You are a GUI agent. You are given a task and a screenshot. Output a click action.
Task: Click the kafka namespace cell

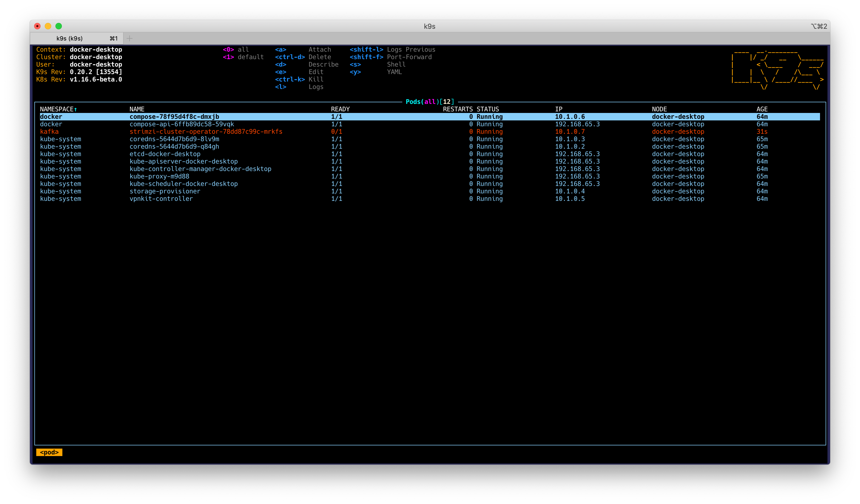(x=49, y=132)
